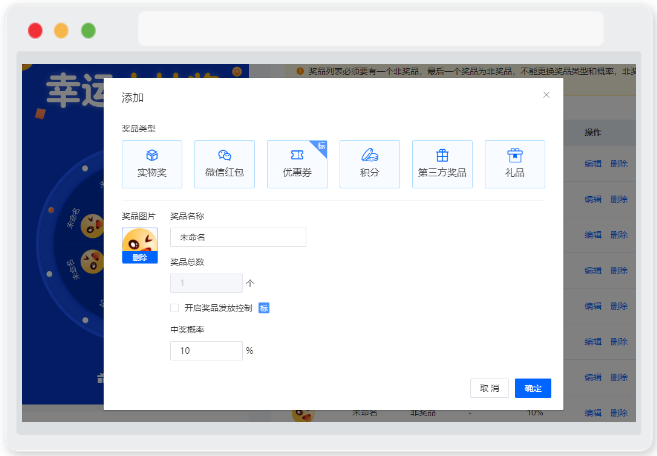
Task: Choose the 优惠券 coupon prize type
Action: [x=297, y=164]
